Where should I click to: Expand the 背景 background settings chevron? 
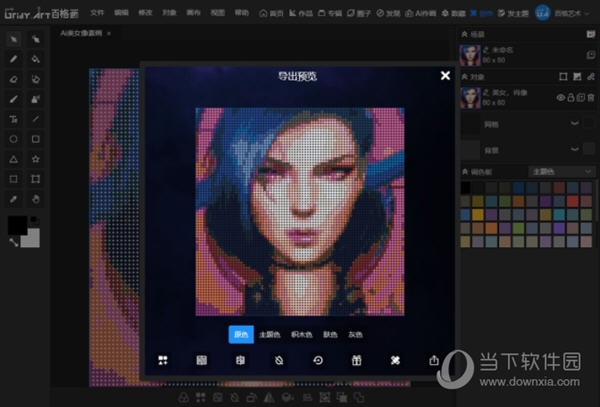(x=574, y=149)
